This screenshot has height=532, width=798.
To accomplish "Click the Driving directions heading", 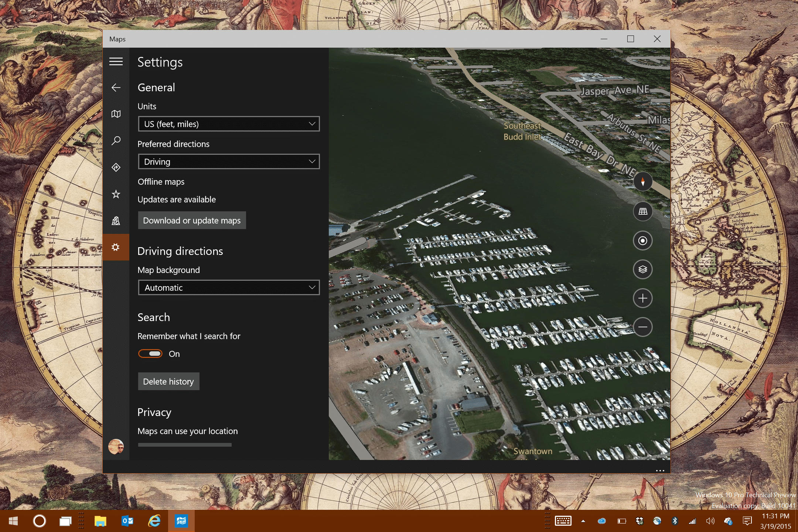I will tap(180, 251).
